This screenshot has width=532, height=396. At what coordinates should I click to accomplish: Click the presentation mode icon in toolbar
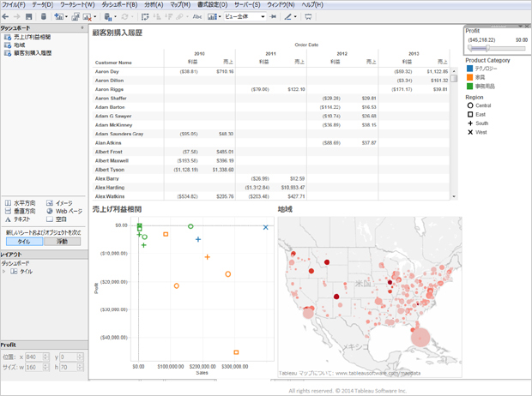[x=309, y=16]
